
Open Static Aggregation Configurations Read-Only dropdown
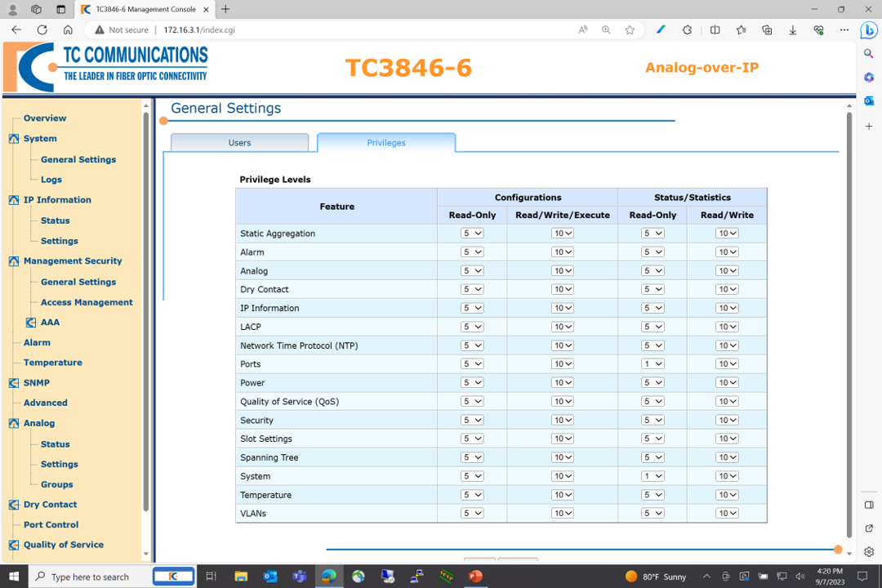[472, 233]
